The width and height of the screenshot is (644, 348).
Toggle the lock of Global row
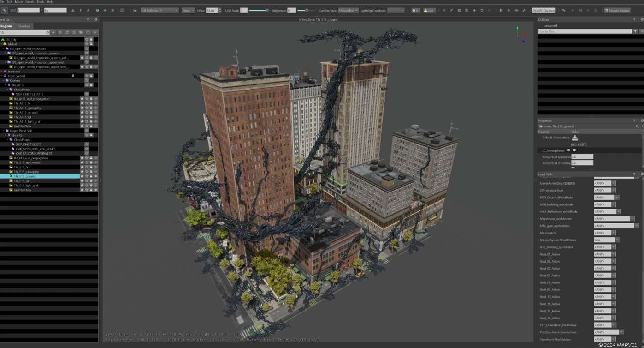[x=91, y=44]
